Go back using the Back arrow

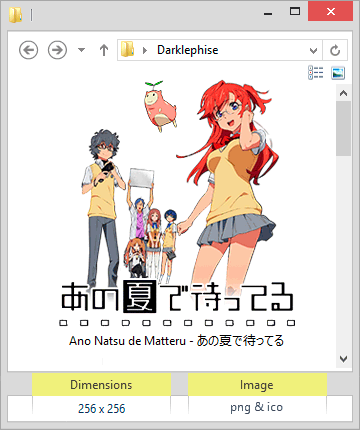pos(28,50)
